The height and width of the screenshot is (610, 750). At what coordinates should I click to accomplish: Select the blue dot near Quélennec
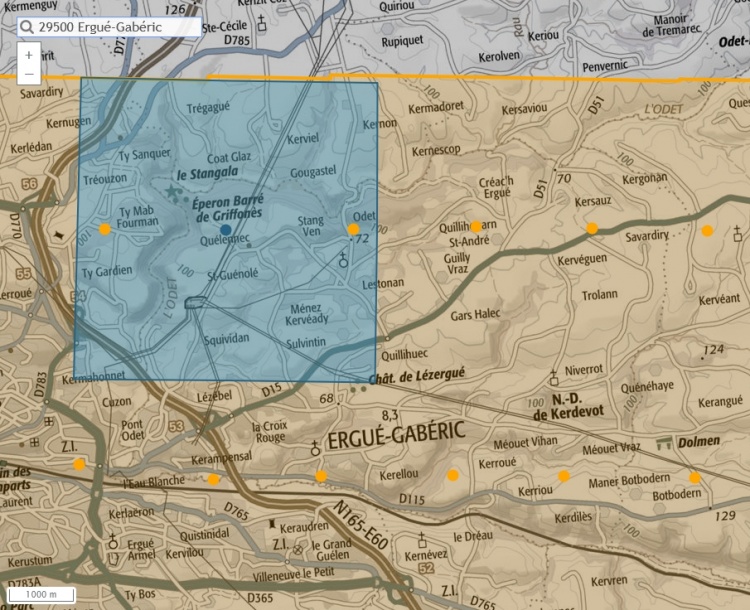tap(226, 230)
